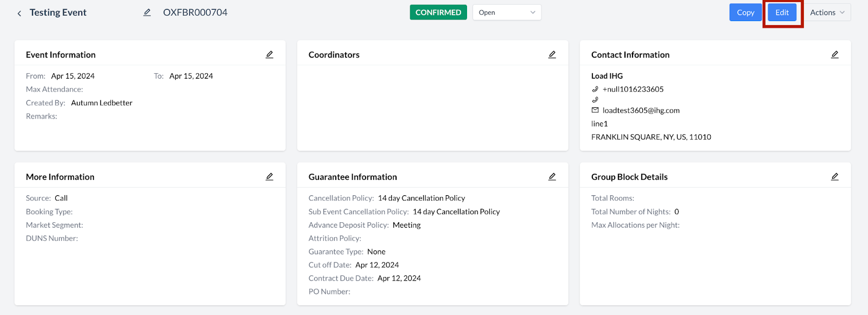This screenshot has width=868, height=315.
Task: Edit the Event Information card
Action: point(270,55)
